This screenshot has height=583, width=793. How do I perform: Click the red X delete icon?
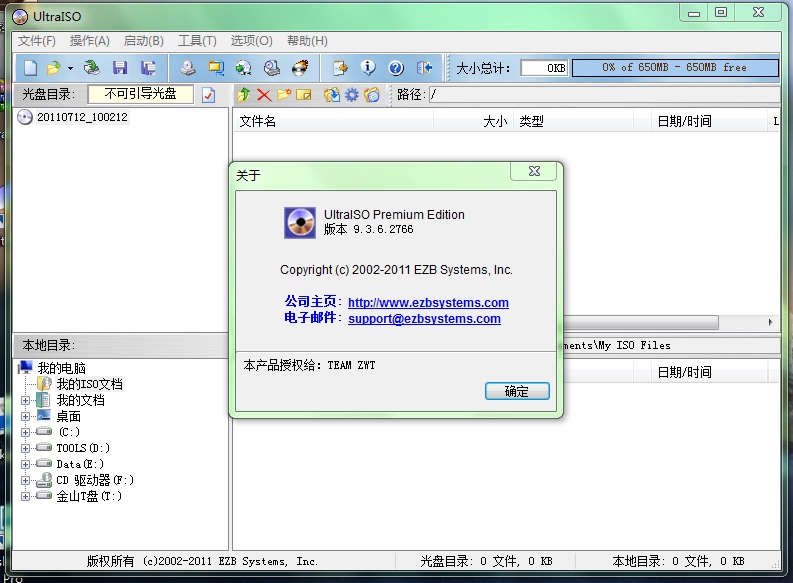[x=264, y=95]
